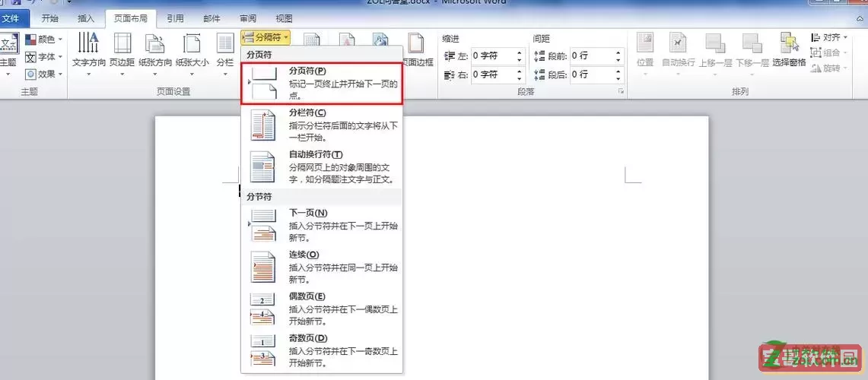This screenshot has width=868, height=380.
Task: Select the 页面布局 (Page Layout) tab
Action: (131, 18)
